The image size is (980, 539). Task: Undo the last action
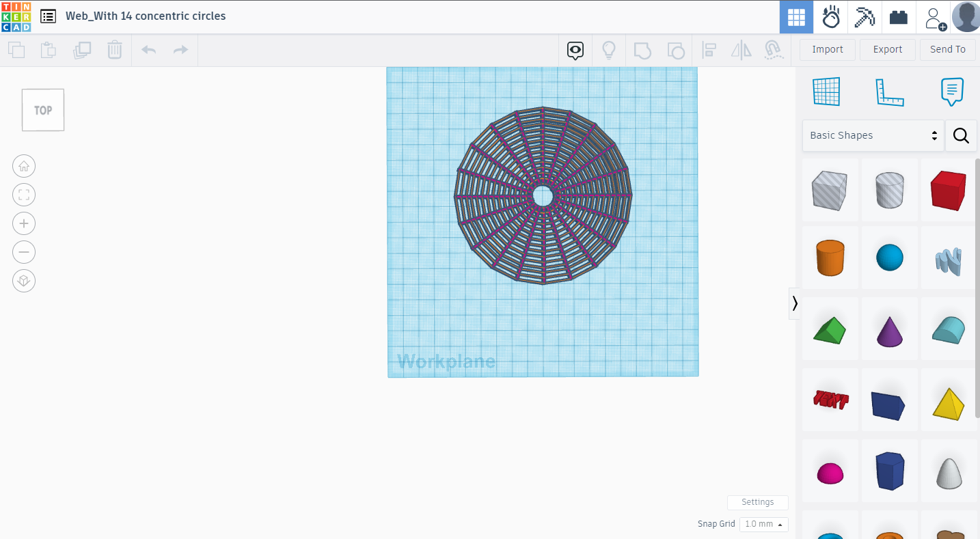149,49
